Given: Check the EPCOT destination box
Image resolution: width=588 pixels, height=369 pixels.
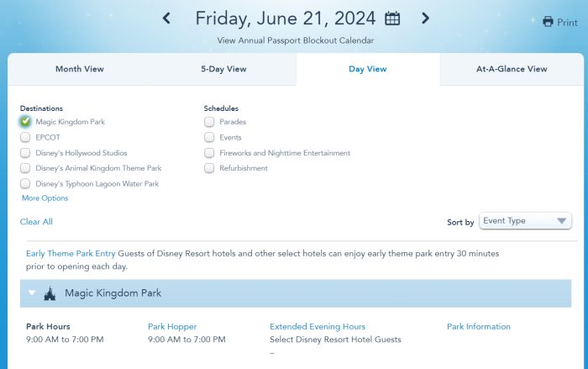Looking at the screenshot, I should [25, 137].
